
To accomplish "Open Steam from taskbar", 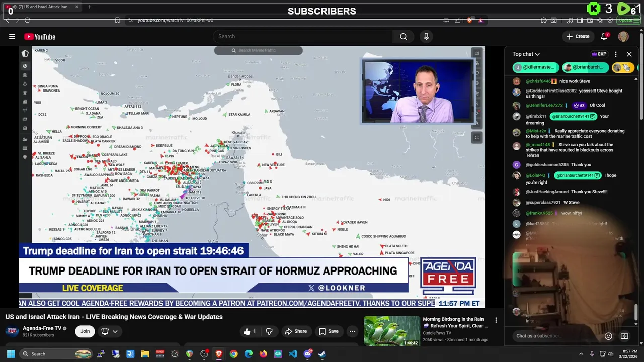I will point(322,354).
